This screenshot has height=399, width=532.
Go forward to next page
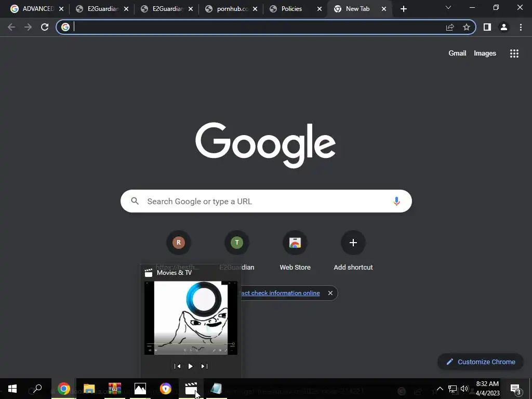28,27
